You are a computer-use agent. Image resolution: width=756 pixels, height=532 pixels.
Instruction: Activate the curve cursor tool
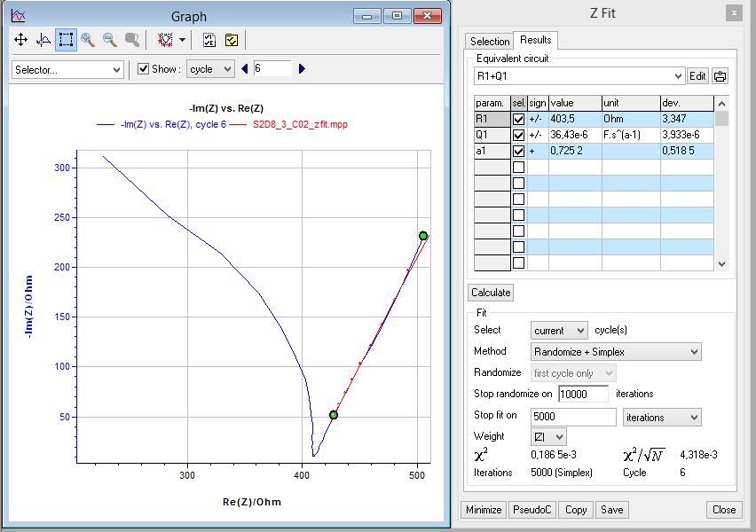point(43,40)
